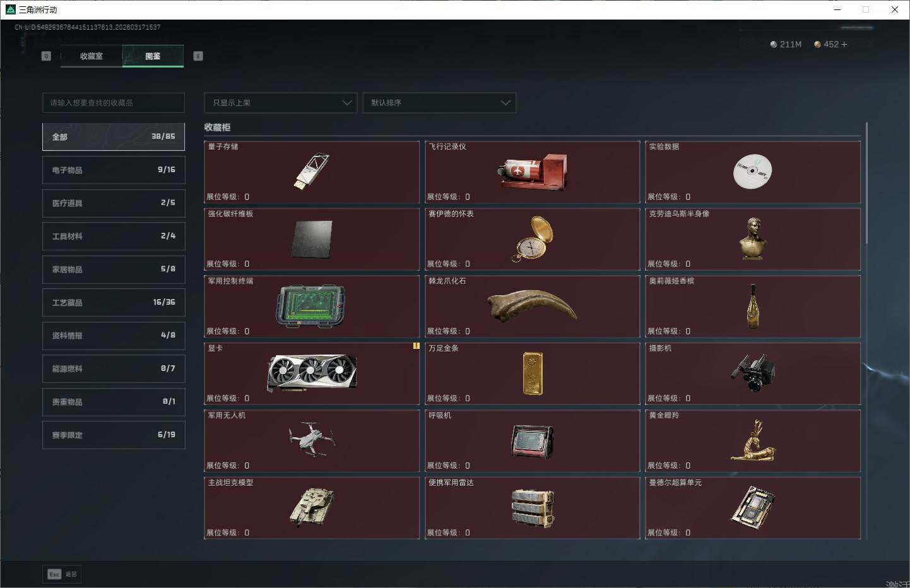
Task: Select the 全部 category
Action: [114, 137]
